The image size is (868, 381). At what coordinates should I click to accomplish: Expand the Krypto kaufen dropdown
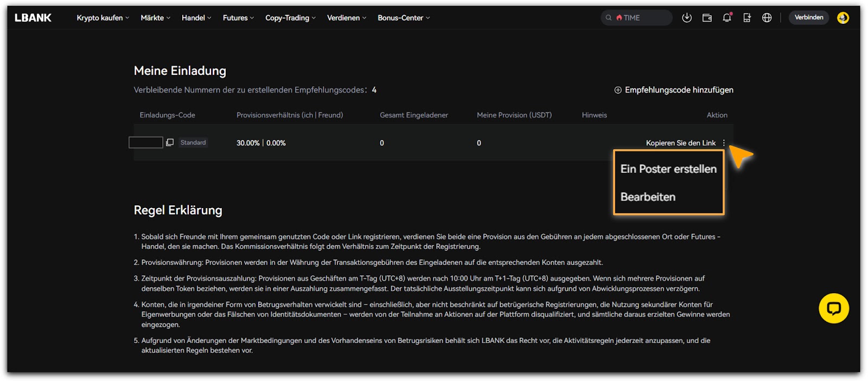point(103,18)
